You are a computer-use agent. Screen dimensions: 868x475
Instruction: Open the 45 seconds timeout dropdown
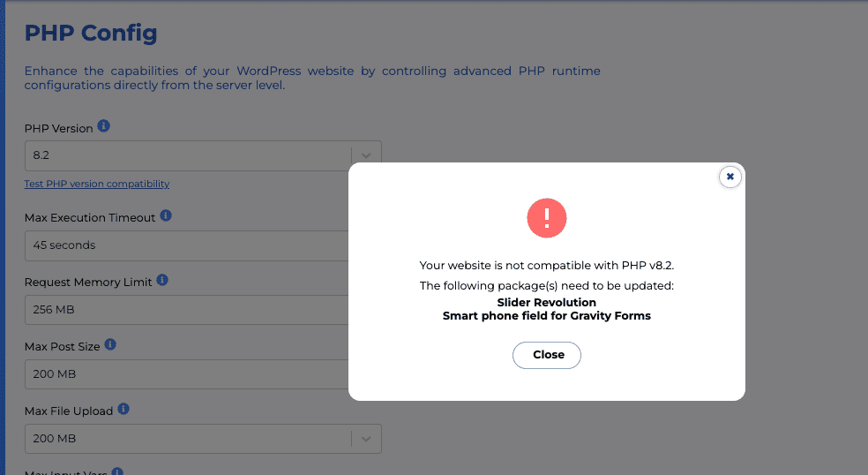187,245
